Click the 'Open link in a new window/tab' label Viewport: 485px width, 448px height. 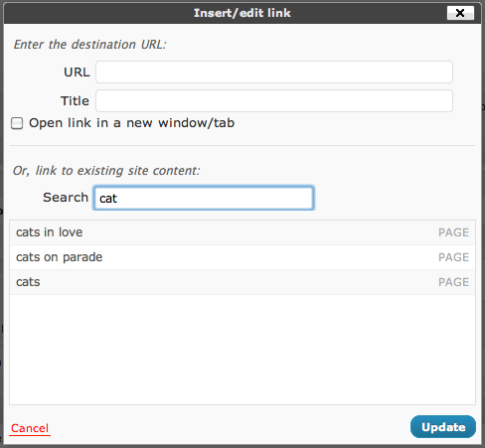point(131,123)
